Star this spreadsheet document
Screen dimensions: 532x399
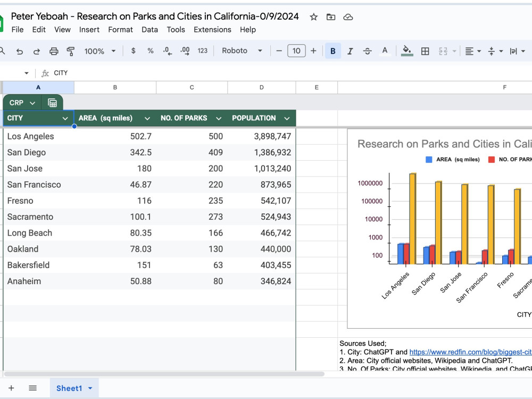click(x=313, y=17)
